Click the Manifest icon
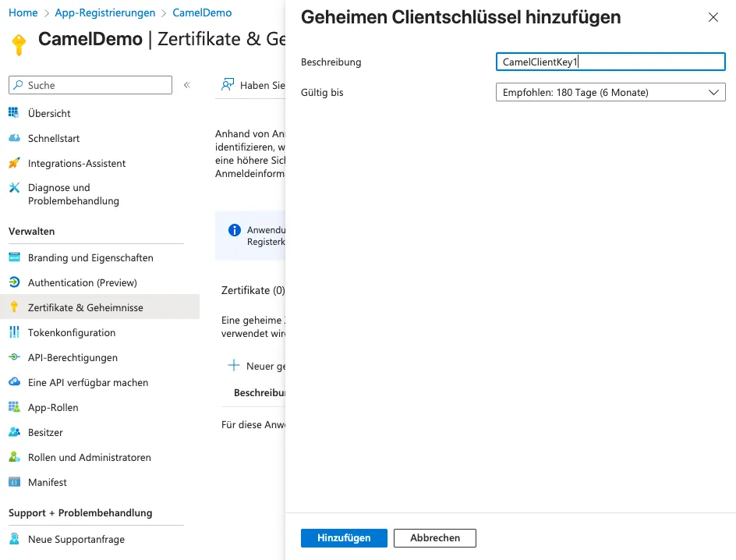The height and width of the screenshot is (560, 736). pyautogui.click(x=14, y=481)
